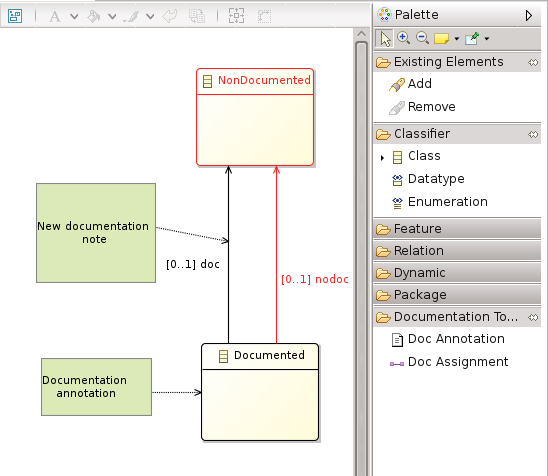The image size is (548, 476).
Task: Click the zoom in magnifier tool
Action: tap(404, 38)
